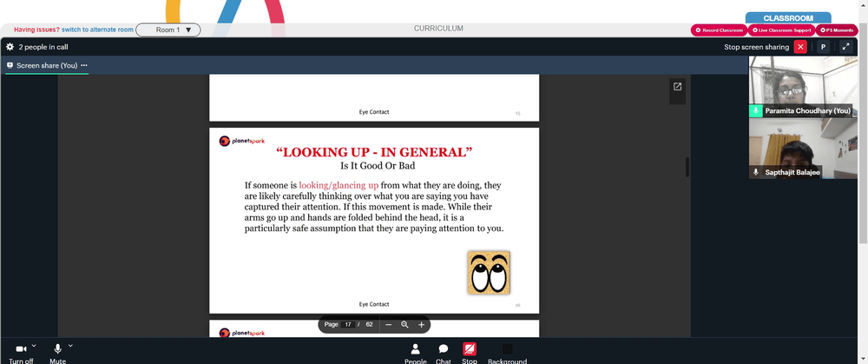Zoom out the PDF with minus
The image size is (868, 364).
[388, 325]
